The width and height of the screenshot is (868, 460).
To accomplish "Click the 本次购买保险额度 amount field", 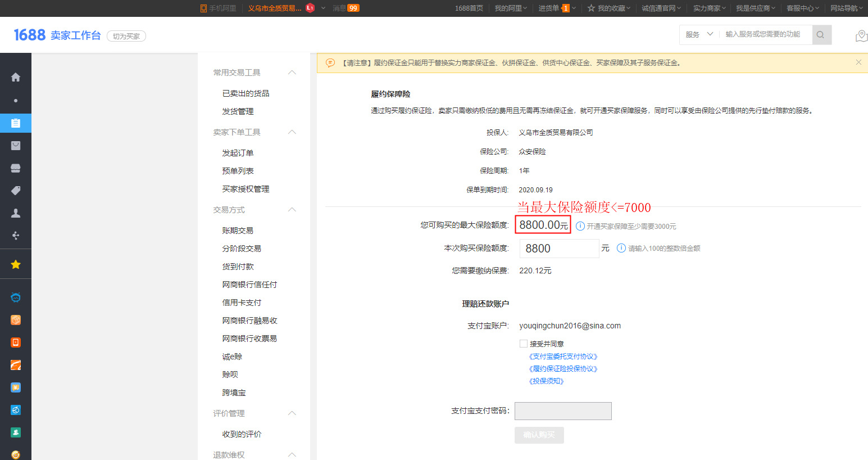I will (558, 249).
